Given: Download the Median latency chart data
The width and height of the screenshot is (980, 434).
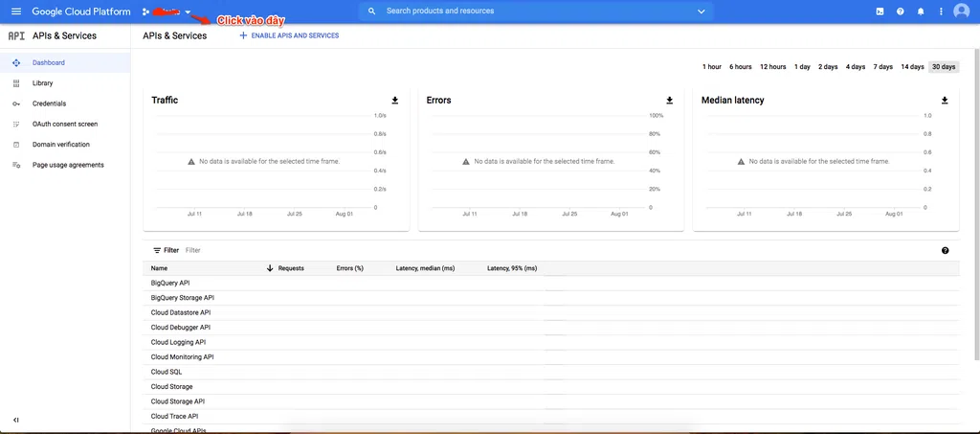Looking at the screenshot, I should click(x=945, y=100).
